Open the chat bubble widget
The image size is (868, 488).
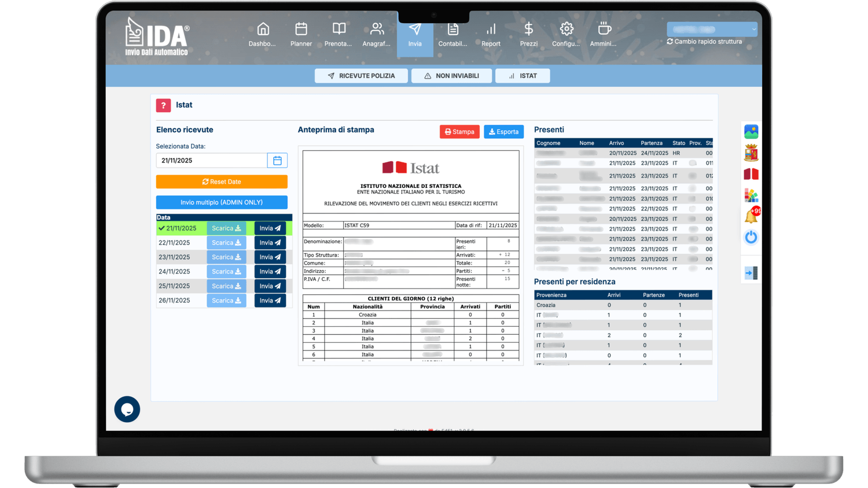click(127, 409)
